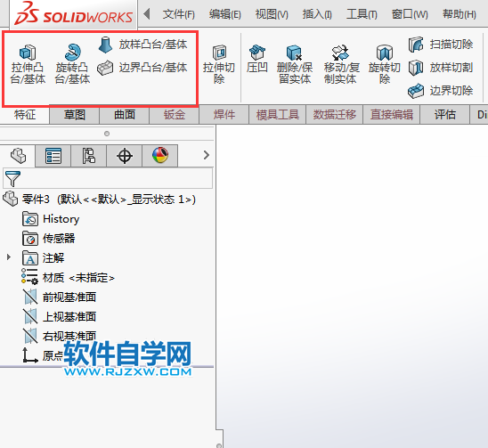
Task: Select the 前视基准面 front plane
Action: coord(60,297)
